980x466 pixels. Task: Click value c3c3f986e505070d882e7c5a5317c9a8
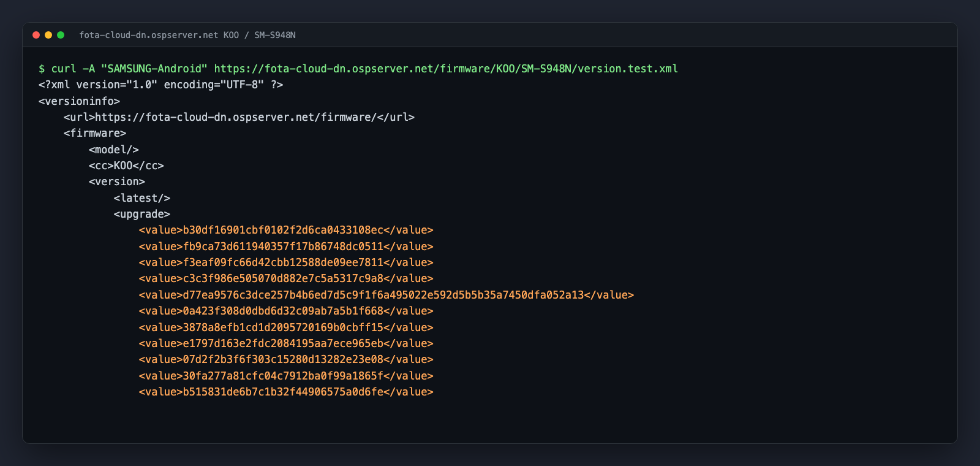click(286, 278)
